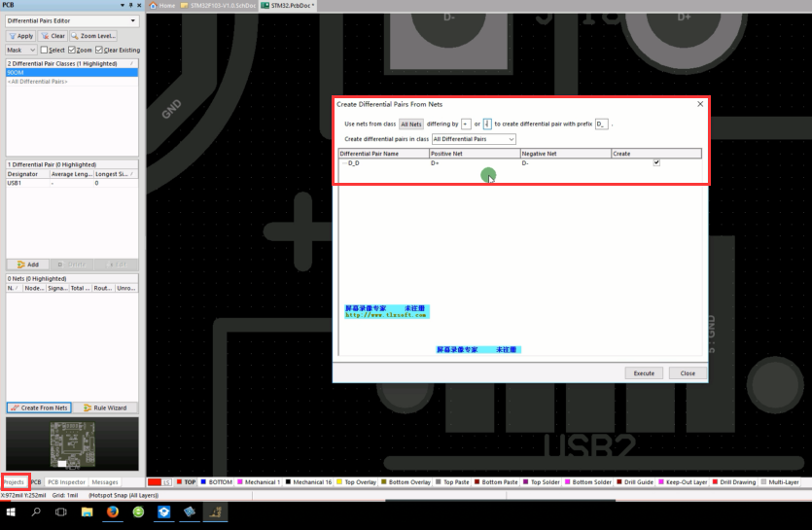Select the All Differential Pairs class row

(71, 82)
